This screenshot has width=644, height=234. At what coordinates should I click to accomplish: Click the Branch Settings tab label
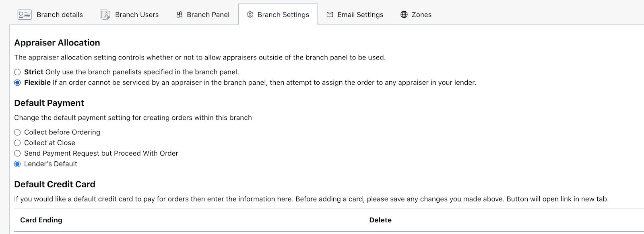pyautogui.click(x=283, y=14)
